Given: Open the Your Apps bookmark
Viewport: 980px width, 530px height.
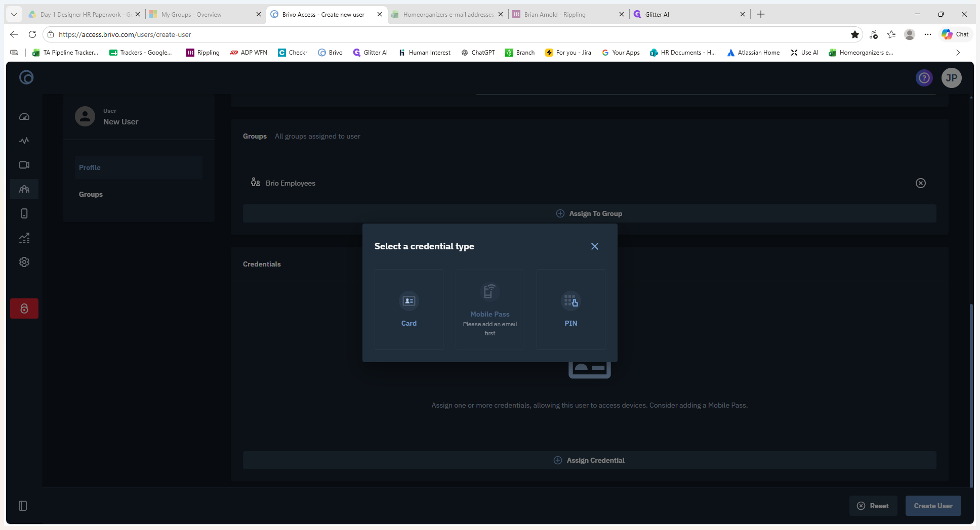Looking at the screenshot, I should pyautogui.click(x=621, y=53).
